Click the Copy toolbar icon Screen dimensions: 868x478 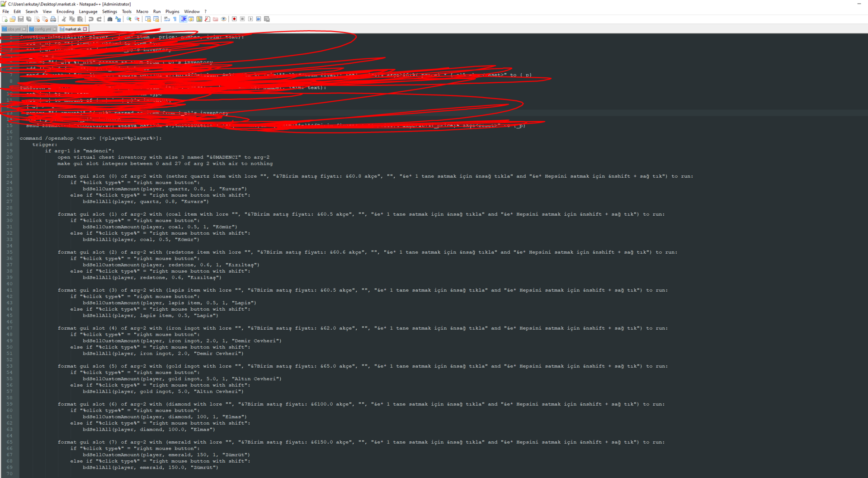pyautogui.click(x=72, y=19)
